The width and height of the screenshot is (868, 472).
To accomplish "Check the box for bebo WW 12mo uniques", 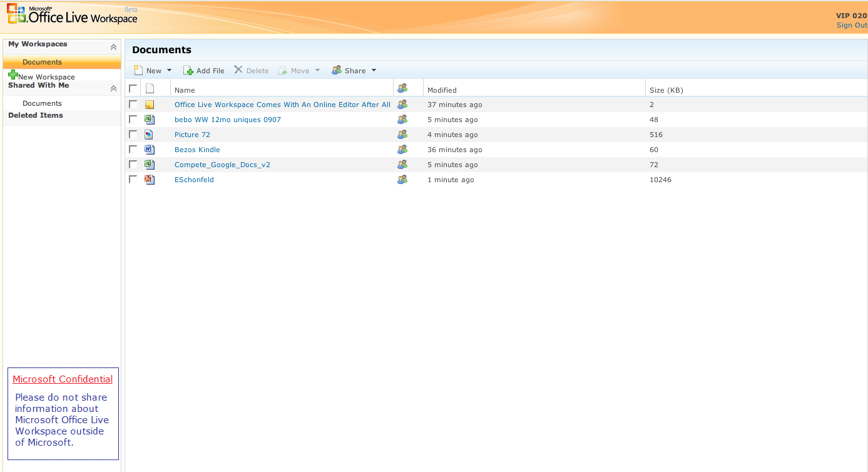I will point(133,119).
